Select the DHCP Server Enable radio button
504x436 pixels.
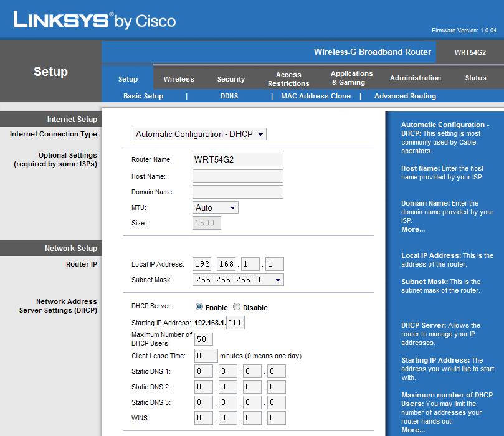click(x=199, y=307)
